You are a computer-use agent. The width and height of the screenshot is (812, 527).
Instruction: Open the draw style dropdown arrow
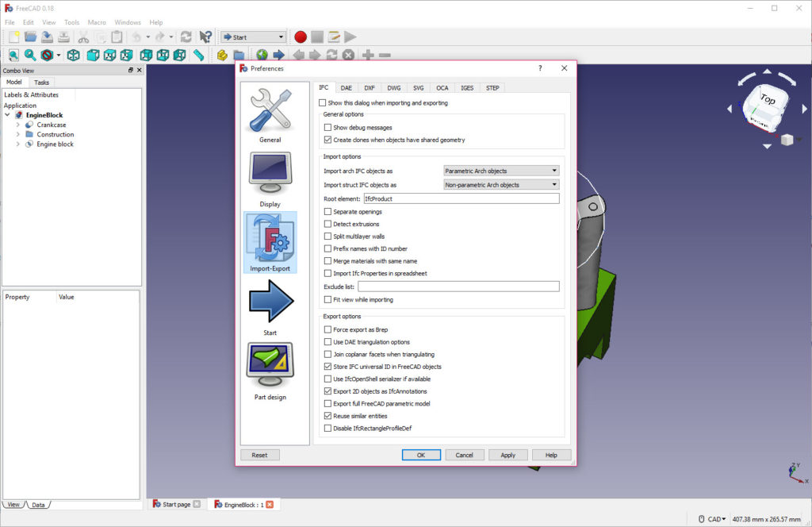tap(59, 55)
